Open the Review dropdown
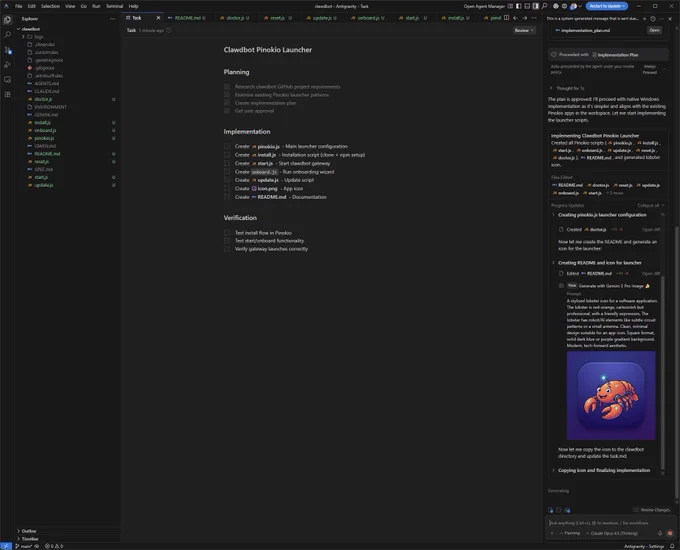Screen dimensions: 680x550 (x=524, y=30)
